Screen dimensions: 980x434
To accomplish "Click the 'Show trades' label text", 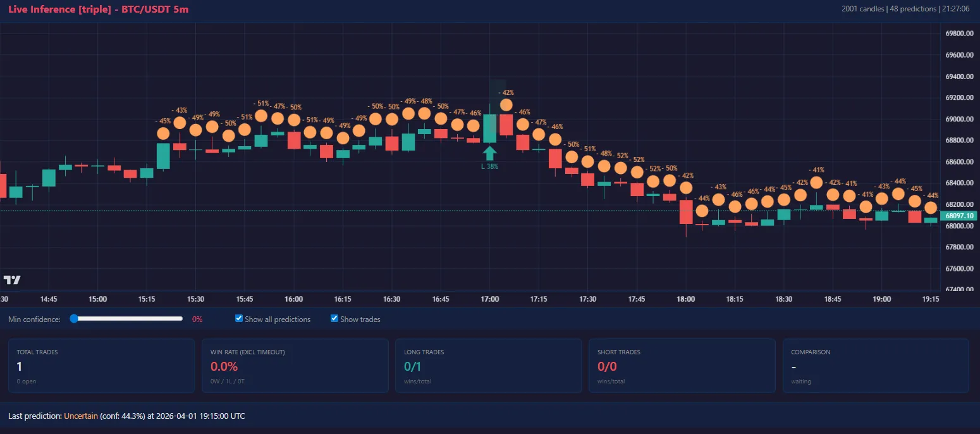I will click(x=360, y=319).
